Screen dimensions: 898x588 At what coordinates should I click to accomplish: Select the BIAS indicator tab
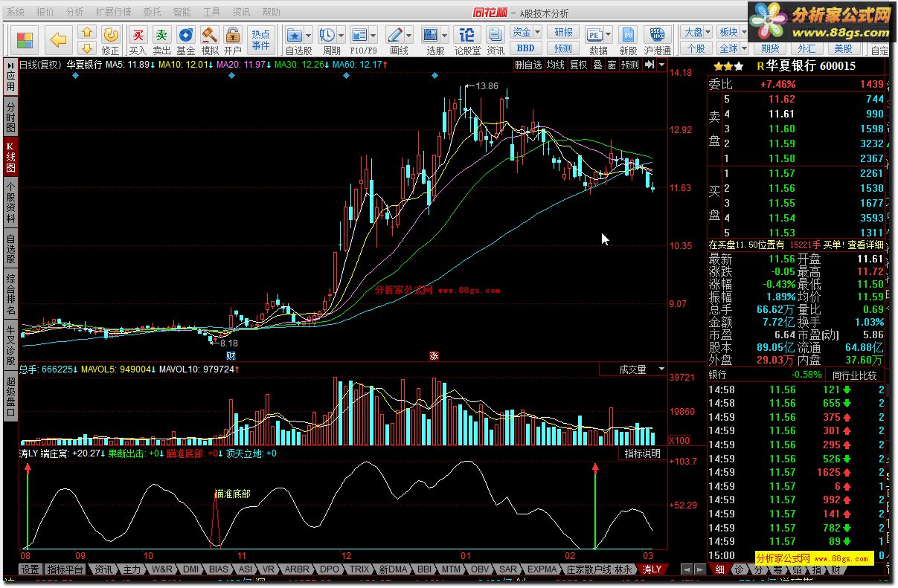[219, 569]
